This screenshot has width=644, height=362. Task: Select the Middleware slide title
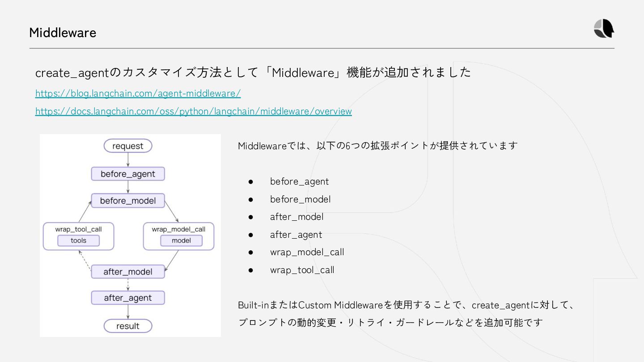click(x=63, y=33)
